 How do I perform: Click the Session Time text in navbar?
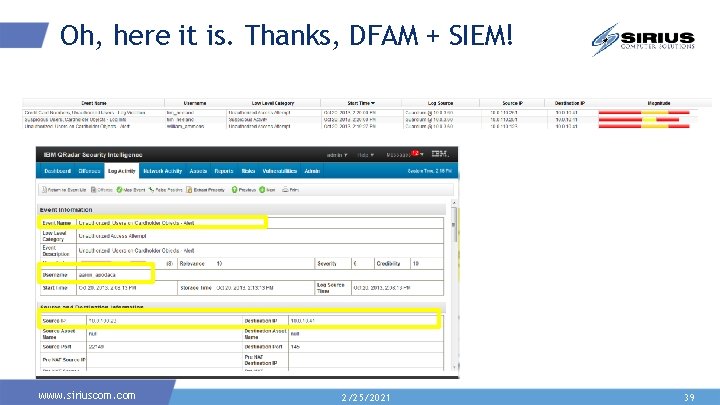430,171
